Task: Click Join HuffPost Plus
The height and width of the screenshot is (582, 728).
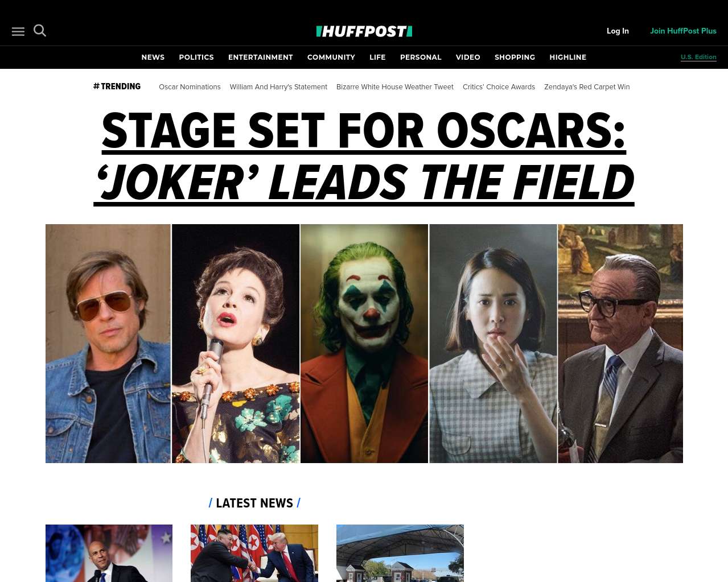Action: tap(683, 31)
